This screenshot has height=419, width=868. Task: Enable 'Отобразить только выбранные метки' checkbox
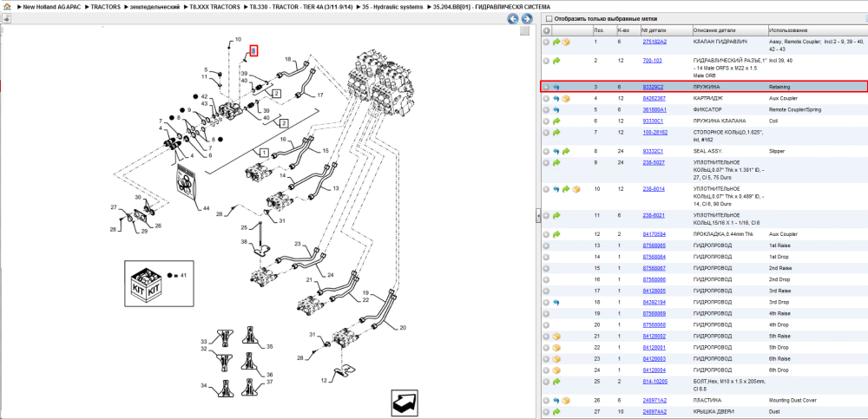click(x=549, y=18)
